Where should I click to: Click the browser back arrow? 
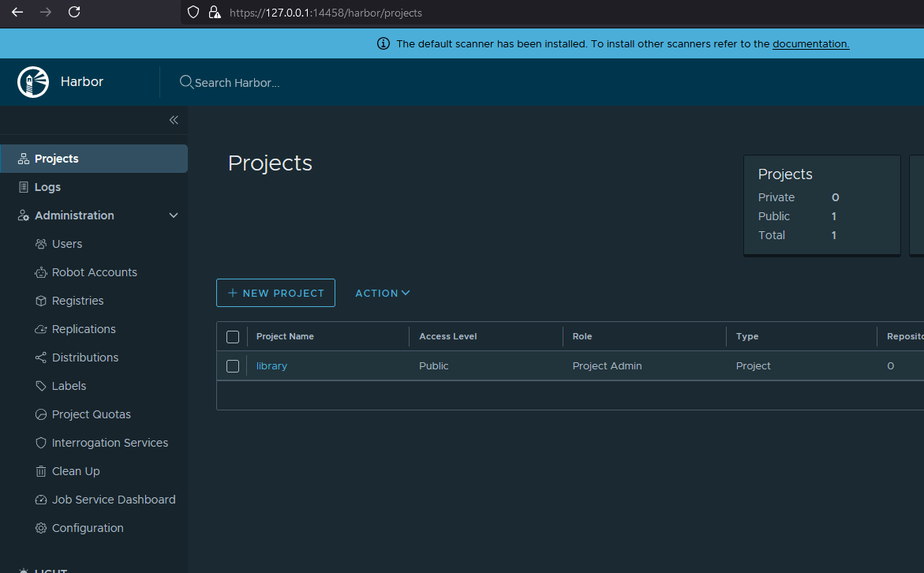[17, 13]
